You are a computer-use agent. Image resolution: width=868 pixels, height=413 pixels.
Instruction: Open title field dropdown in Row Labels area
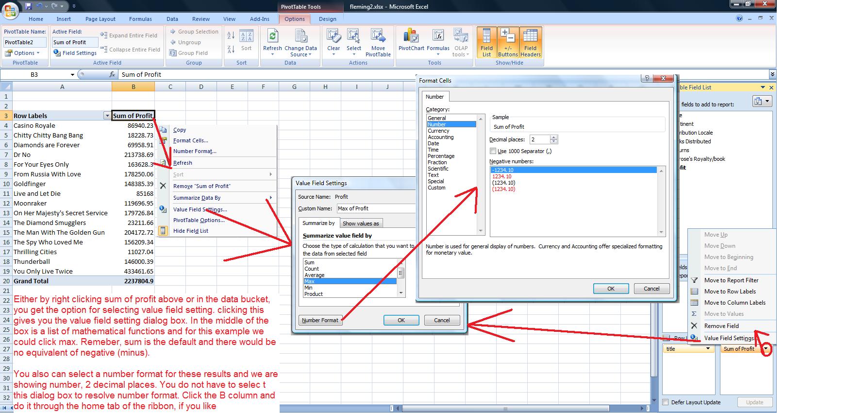[x=708, y=349]
